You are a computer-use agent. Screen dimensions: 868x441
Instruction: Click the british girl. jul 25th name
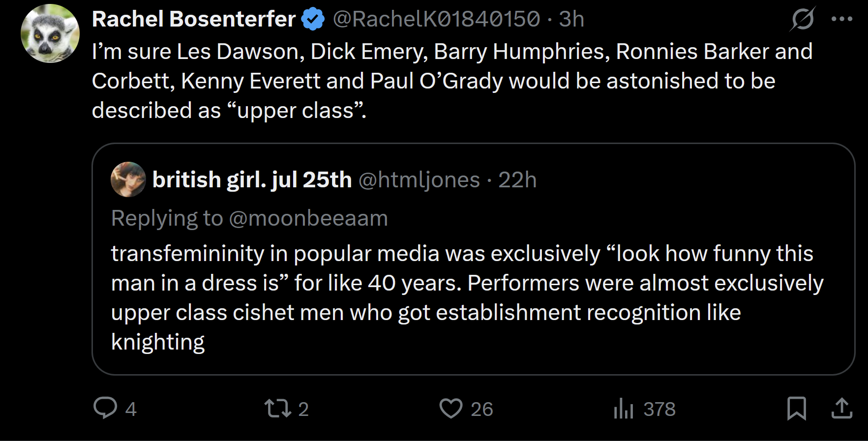[x=252, y=179]
